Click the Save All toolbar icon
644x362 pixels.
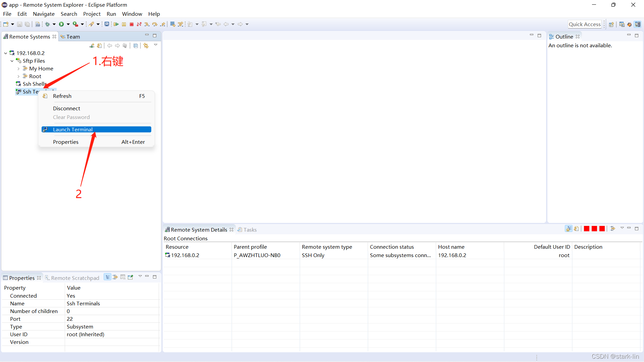point(27,24)
